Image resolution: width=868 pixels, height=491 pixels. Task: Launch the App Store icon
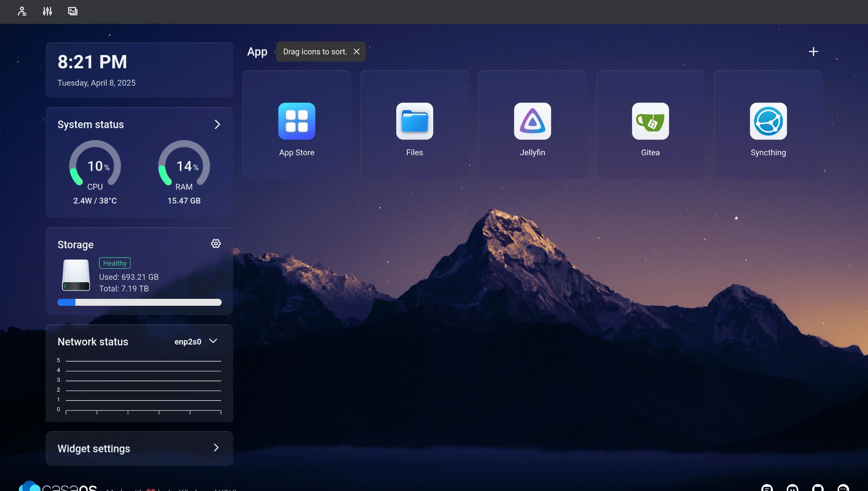(297, 121)
